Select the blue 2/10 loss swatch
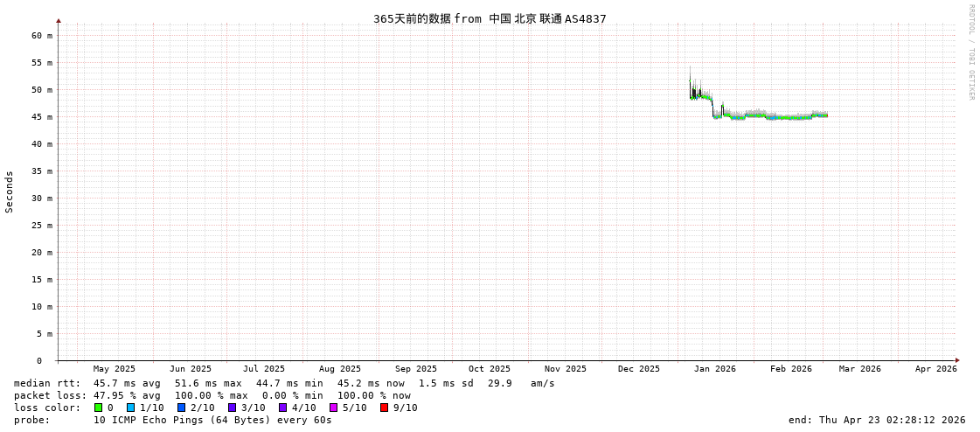The image size is (980, 432). [182, 408]
